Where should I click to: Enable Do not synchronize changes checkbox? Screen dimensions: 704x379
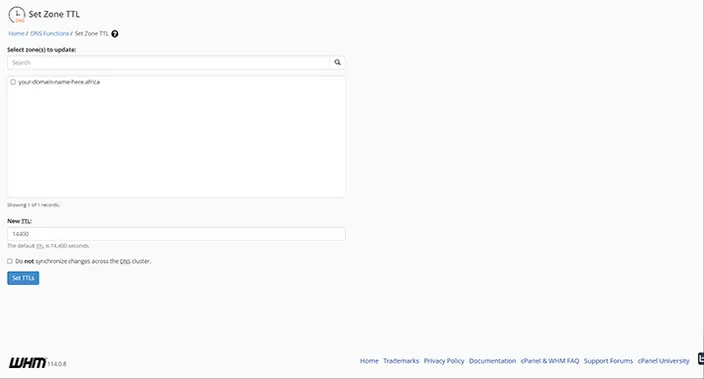[x=10, y=261]
